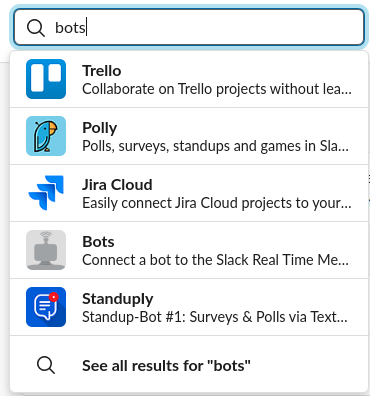Click the search magnifier in the input field
The width and height of the screenshot is (370, 396).
click(x=36, y=28)
